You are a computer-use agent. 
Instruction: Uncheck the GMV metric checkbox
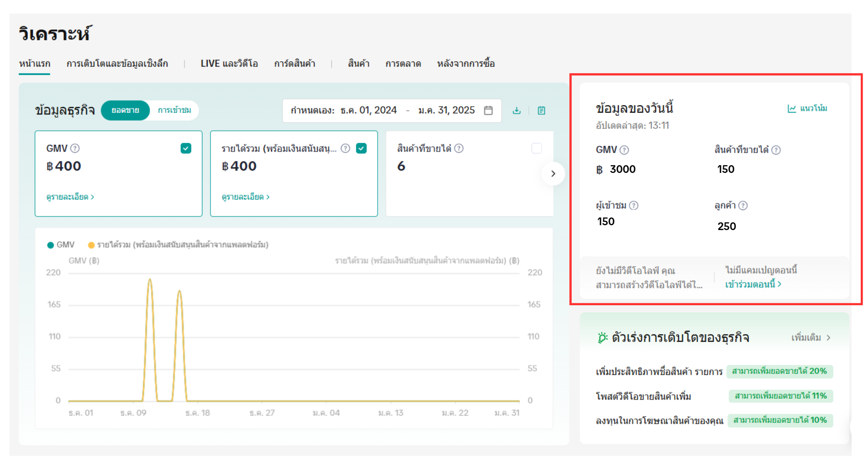click(186, 148)
